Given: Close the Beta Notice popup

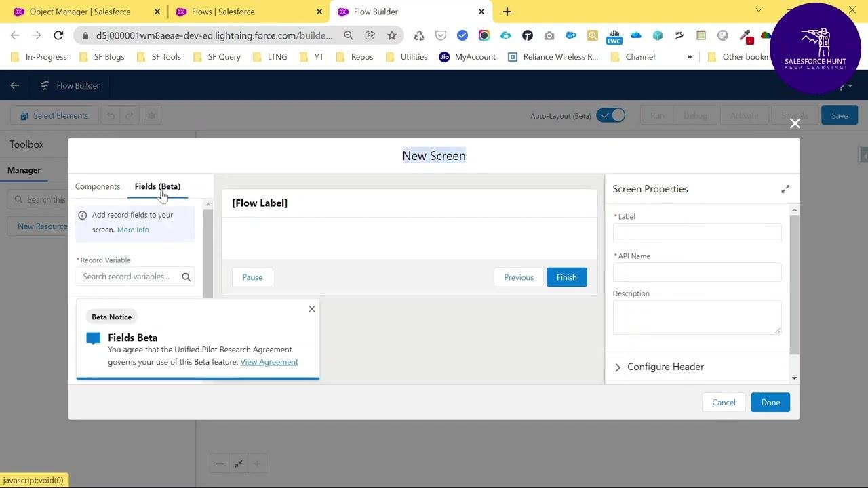Looking at the screenshot, I should (312, 309).
